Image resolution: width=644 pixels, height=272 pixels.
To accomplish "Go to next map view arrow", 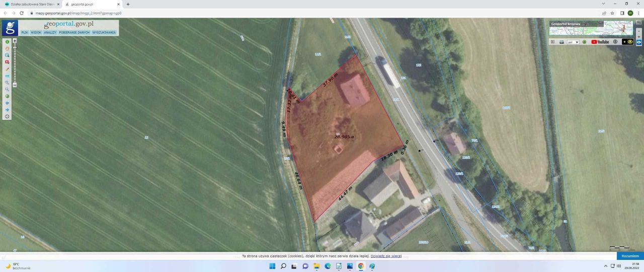I will coord(7,109).
